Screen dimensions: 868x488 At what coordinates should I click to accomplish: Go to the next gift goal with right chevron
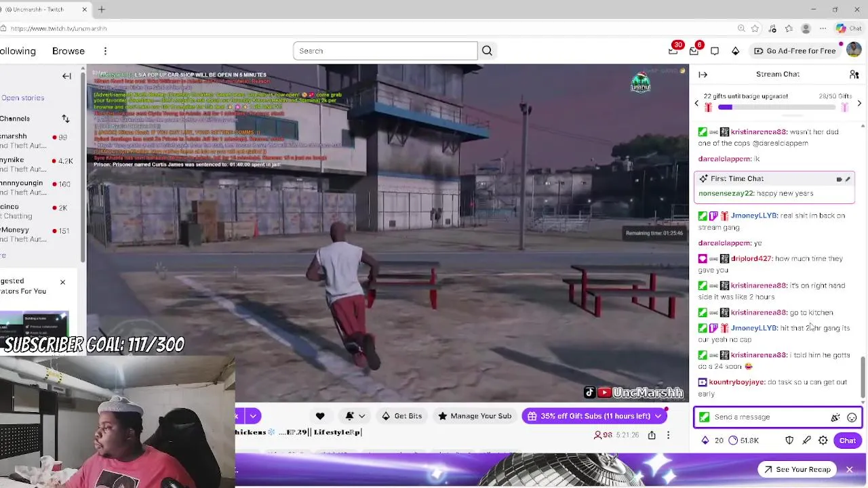coord(859,104)
